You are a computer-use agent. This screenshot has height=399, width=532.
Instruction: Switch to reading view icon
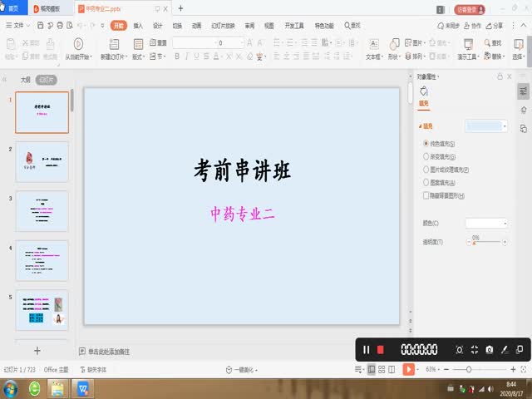(x=392, y=369)
